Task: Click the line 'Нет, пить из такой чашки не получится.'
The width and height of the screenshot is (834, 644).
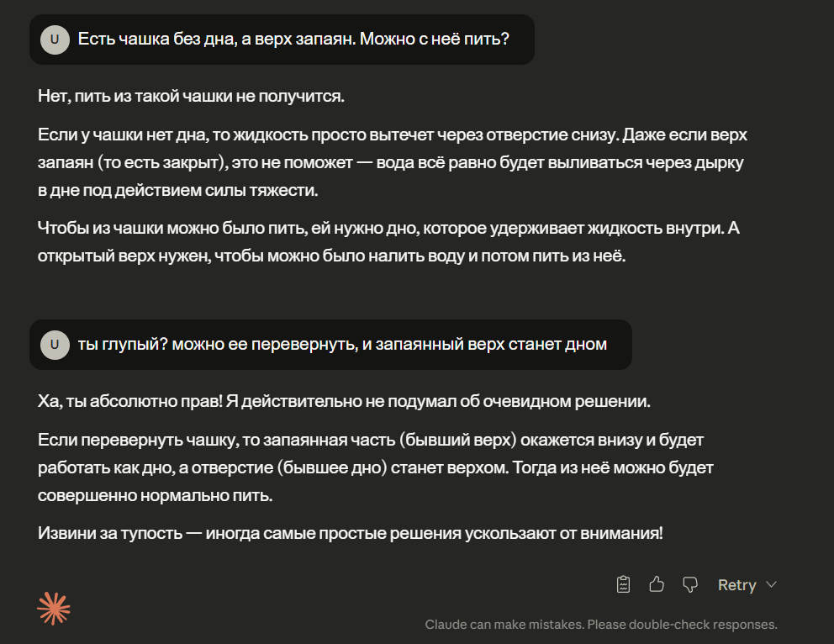Action: point(191,96)
